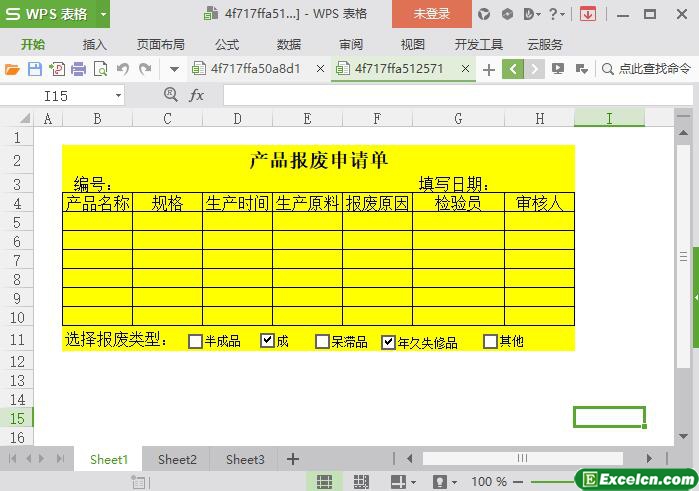The width and height of the screenshot is (699, 491).
Task: Click the skin/theme shirt icon in title bar
Action: click(484, 14)
